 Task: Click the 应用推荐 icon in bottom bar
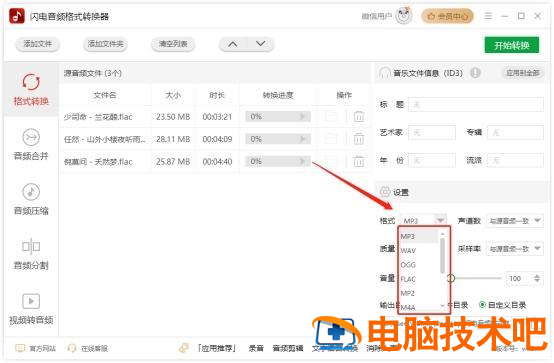pos(184,348)
